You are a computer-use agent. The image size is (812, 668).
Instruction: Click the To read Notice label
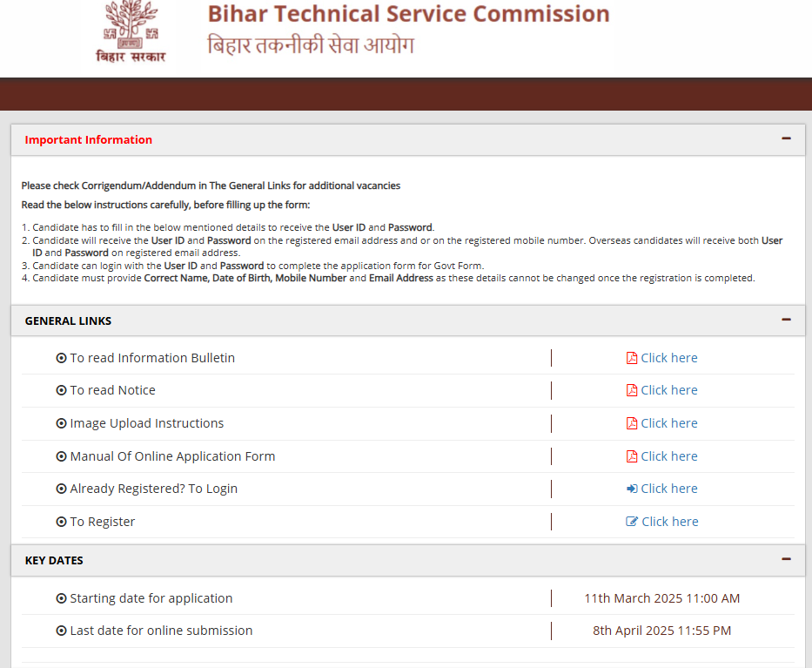112,390
